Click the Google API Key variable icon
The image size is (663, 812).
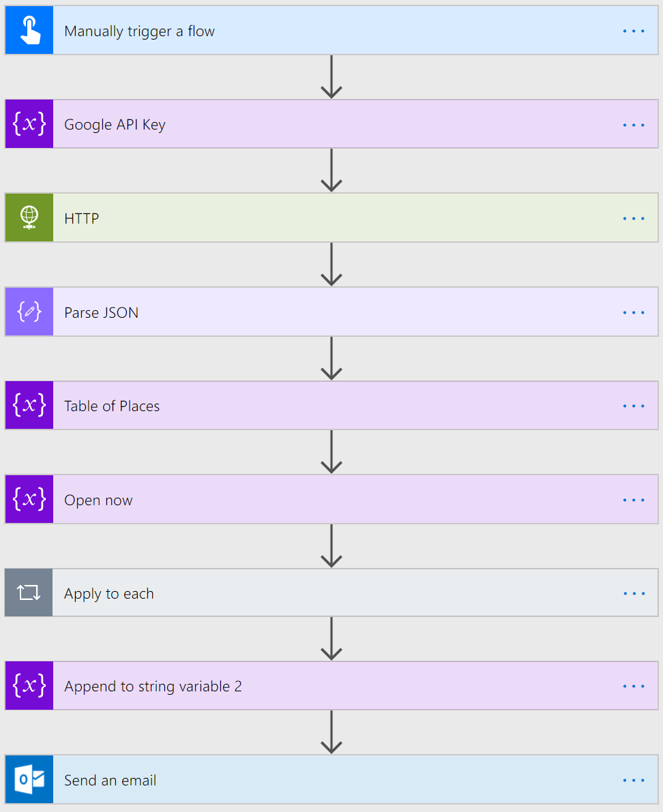[29, 124]
